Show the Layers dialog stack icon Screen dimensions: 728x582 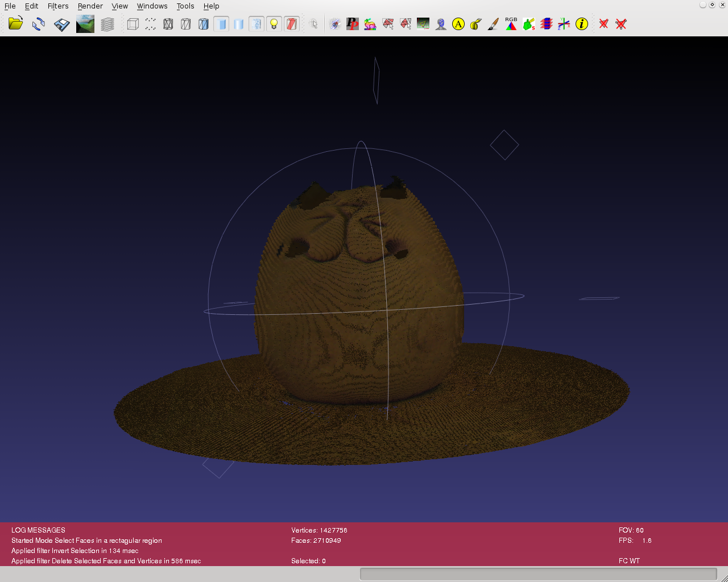coord(107,24)
